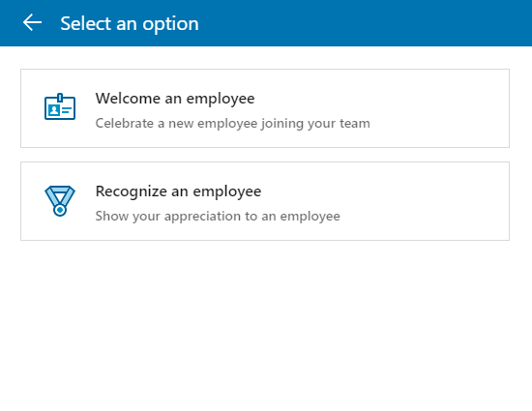Click the ID badge icon
This screenshot has height=411, width=532.
(60, 106)
